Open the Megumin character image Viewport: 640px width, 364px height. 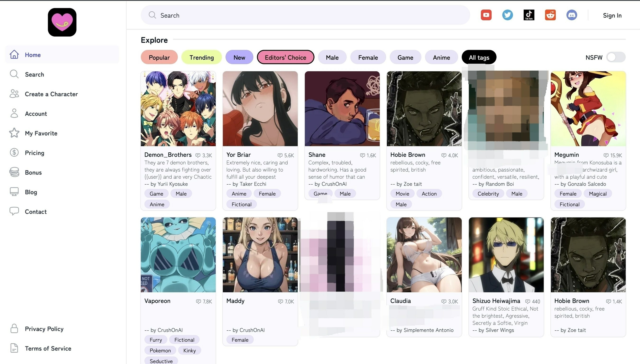[588, 109]
